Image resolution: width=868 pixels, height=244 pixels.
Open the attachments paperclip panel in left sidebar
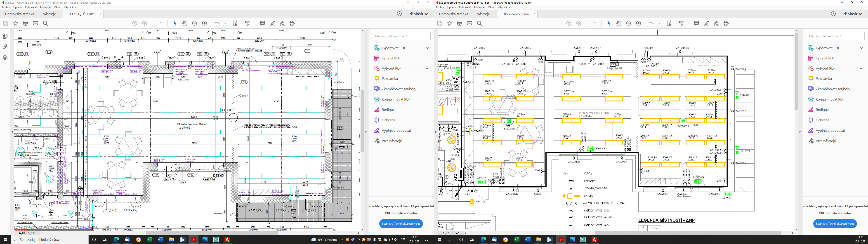(5, 47)
